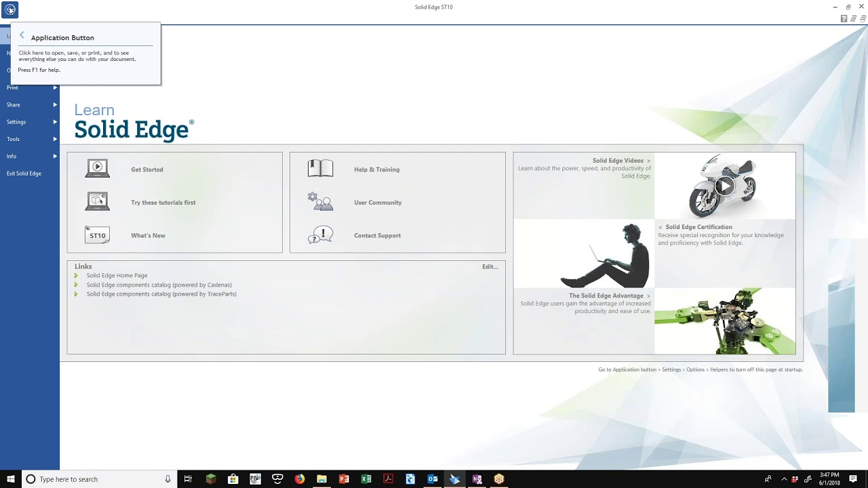This screenshot has height=488, width=868.
Task: Click the Contact Support link
Action: 377,236
